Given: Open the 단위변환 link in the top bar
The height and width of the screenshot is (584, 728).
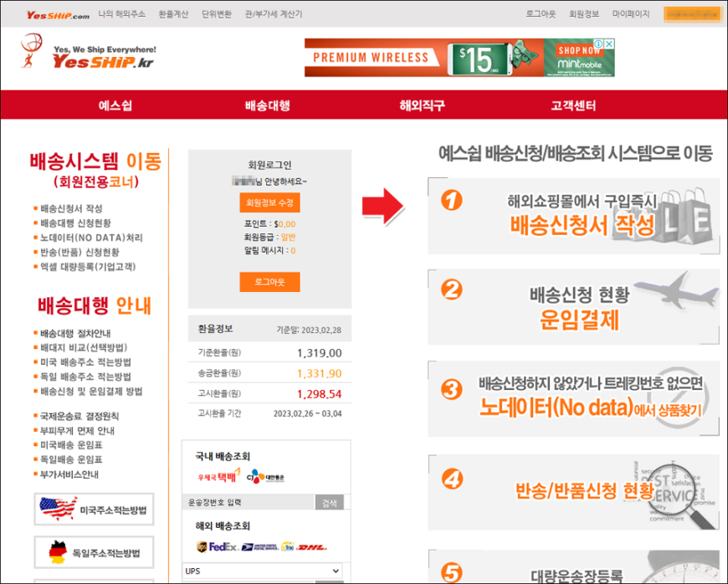Looking at the screenshot, I should 217,14.
